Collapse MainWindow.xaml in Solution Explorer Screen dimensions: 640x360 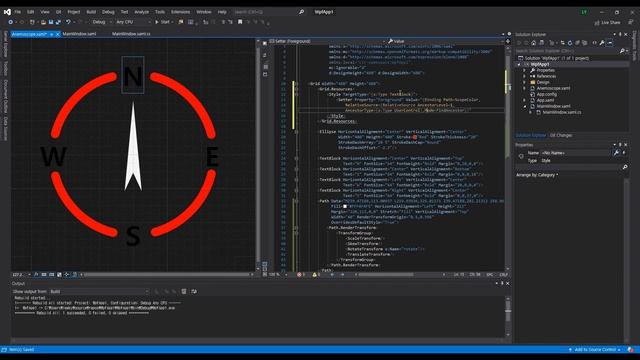(524, 106)
